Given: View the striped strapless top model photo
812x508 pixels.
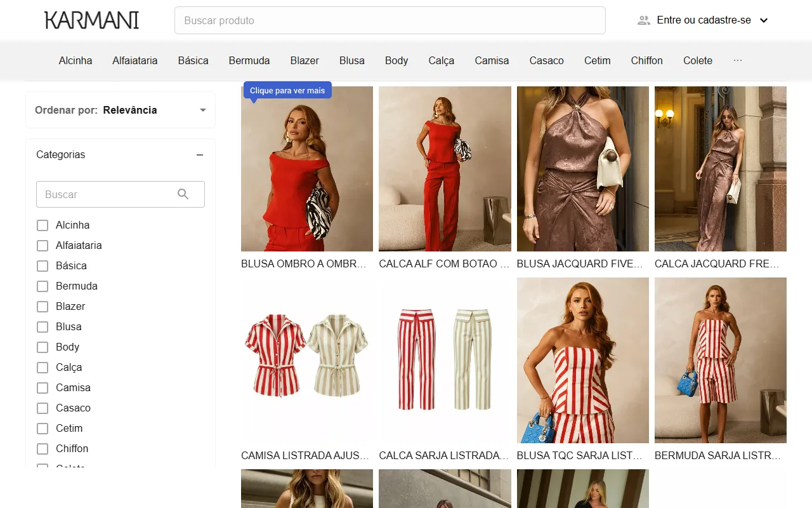Looking at the screenshot, I should [x=583, y=360].
